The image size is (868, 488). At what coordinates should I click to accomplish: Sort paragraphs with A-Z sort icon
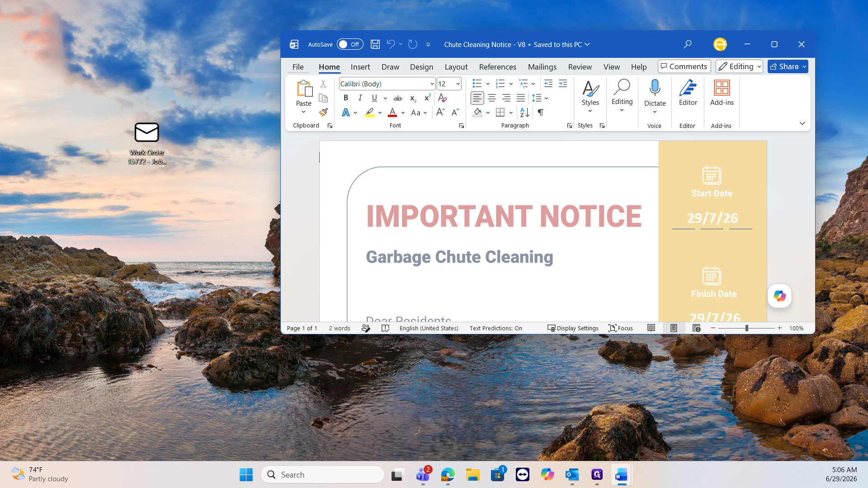(x=524, y=113)
